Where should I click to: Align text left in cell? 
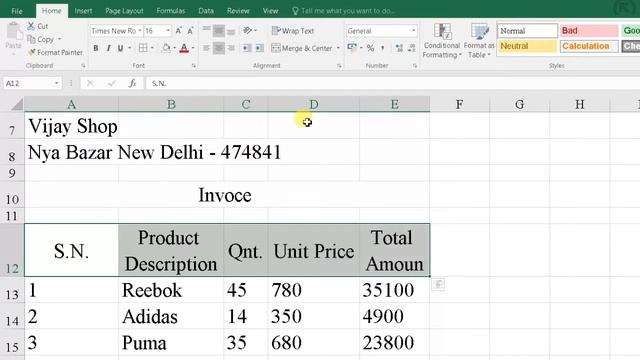click(207, 48)
